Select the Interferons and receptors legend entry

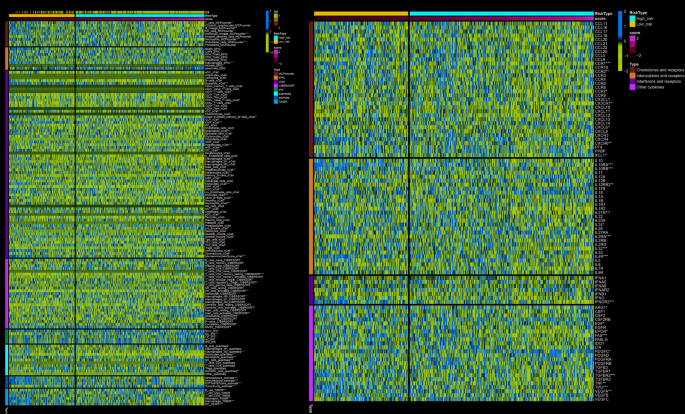pos(654,81)
